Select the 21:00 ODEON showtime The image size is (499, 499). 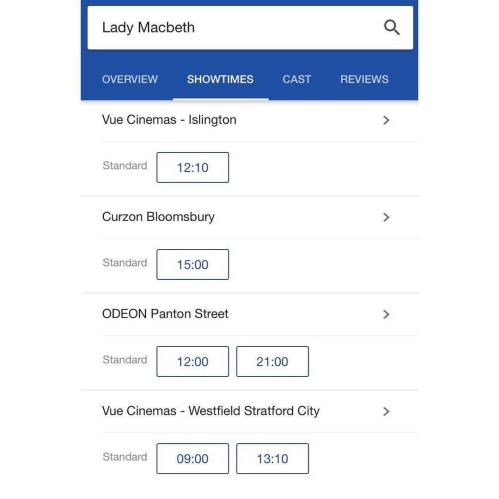[272, 361]
